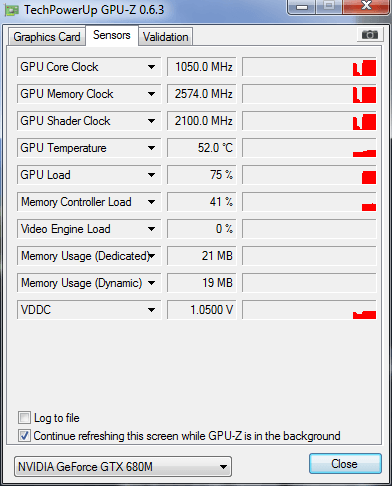This screenshot has height=486, width=392.
Task: Expand the GPU Load dropdown arrow
Action: [151, 175]
